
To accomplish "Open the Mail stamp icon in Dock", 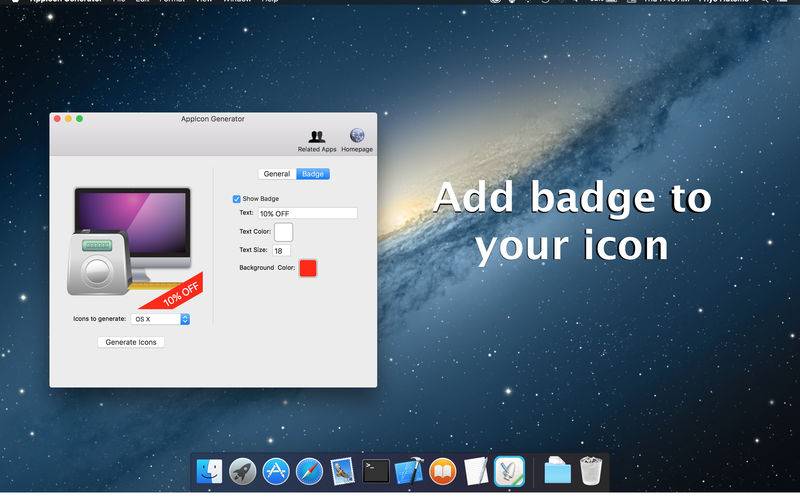I will (x=343, y=471).
